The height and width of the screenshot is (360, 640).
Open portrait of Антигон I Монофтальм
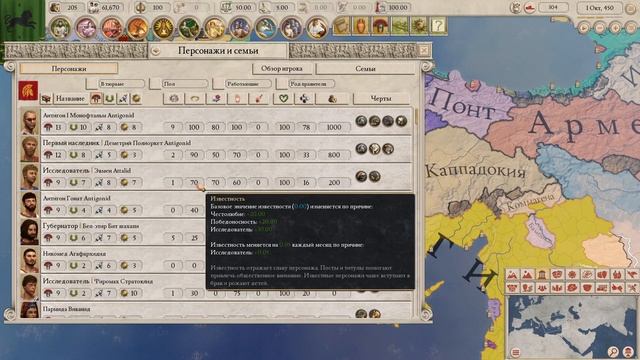[29, 121]
